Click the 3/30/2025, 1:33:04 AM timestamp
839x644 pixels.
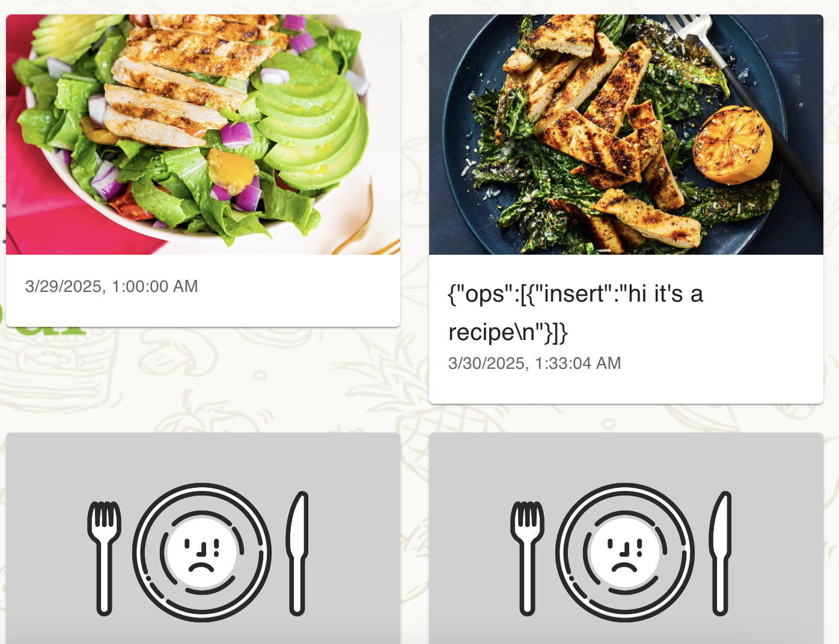point(535,363)
